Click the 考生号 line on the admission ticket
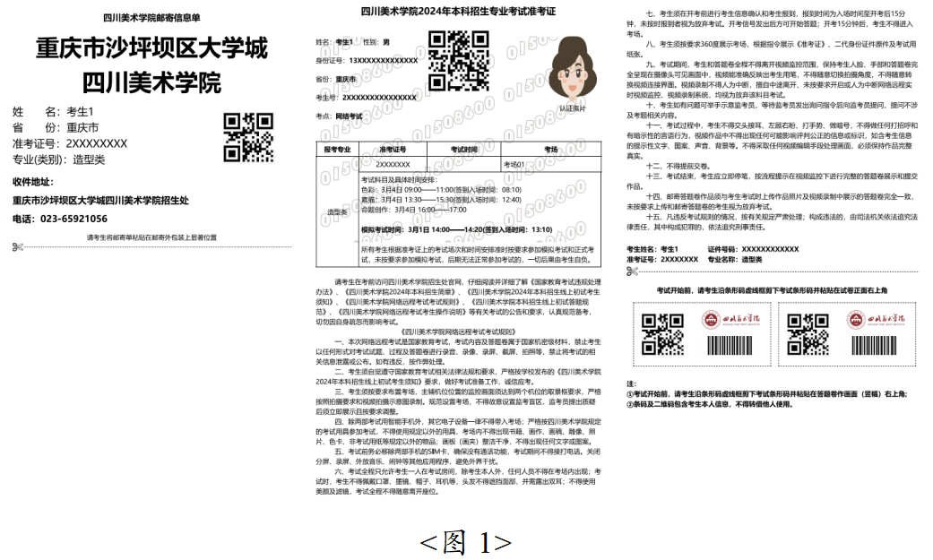The width and height of the screenshot is (933, 560). [366, 98]
